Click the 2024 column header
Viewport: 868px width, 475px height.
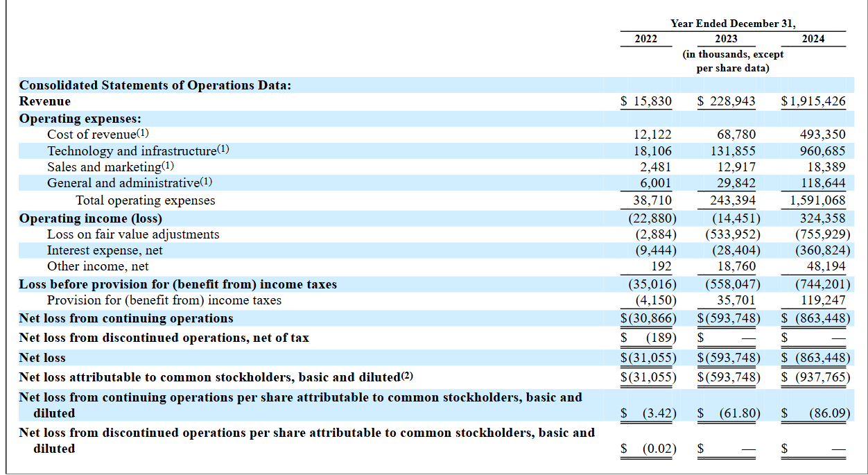pyautogui.click(x=813, y=39)
